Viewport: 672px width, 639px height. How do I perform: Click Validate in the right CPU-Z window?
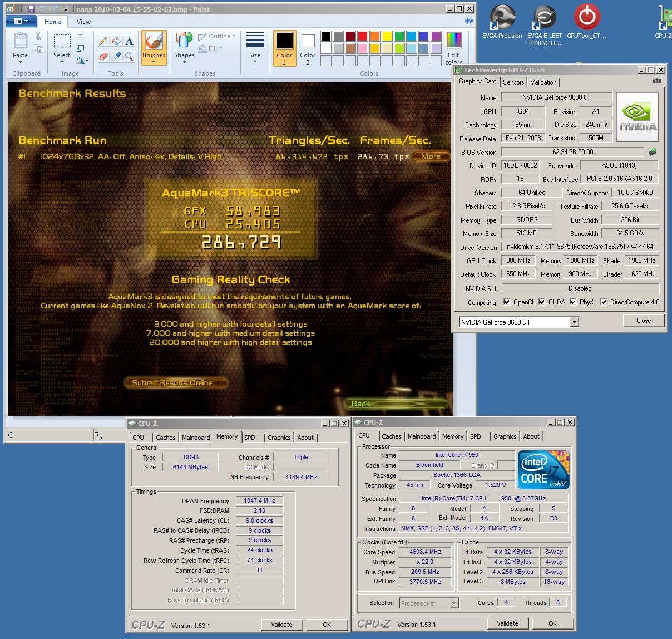click(507, 623)
